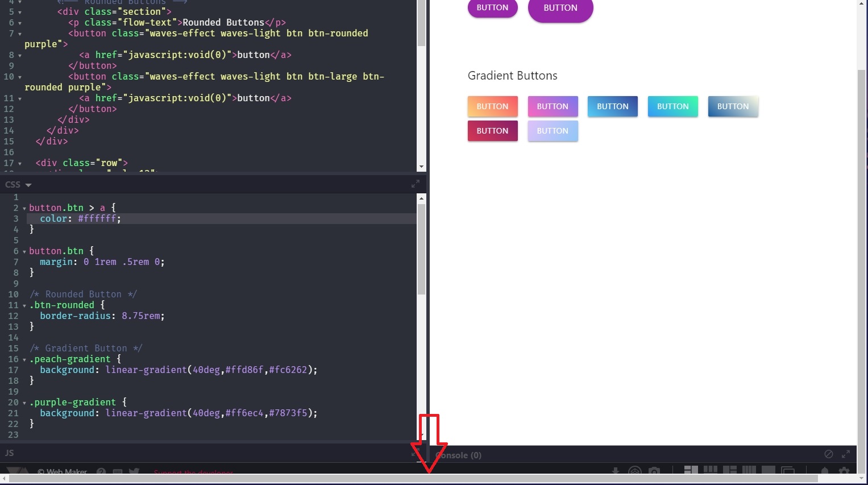Click the peach gradient BUTTON
The height and width of the screenshot is (485, 868).
[x=492, y=106]
